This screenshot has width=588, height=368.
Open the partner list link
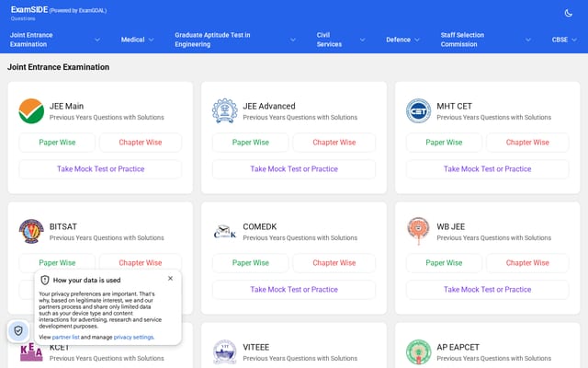[x=65, y=338]
